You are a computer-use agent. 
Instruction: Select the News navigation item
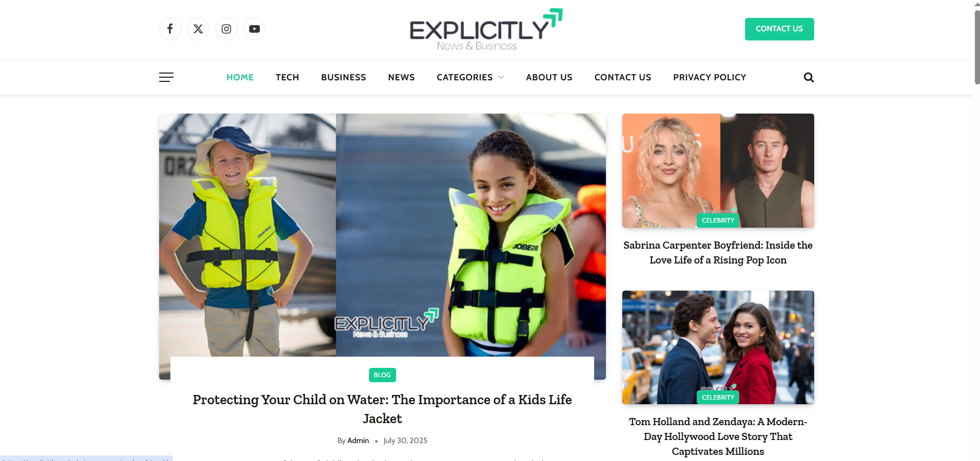coord(401,77)
